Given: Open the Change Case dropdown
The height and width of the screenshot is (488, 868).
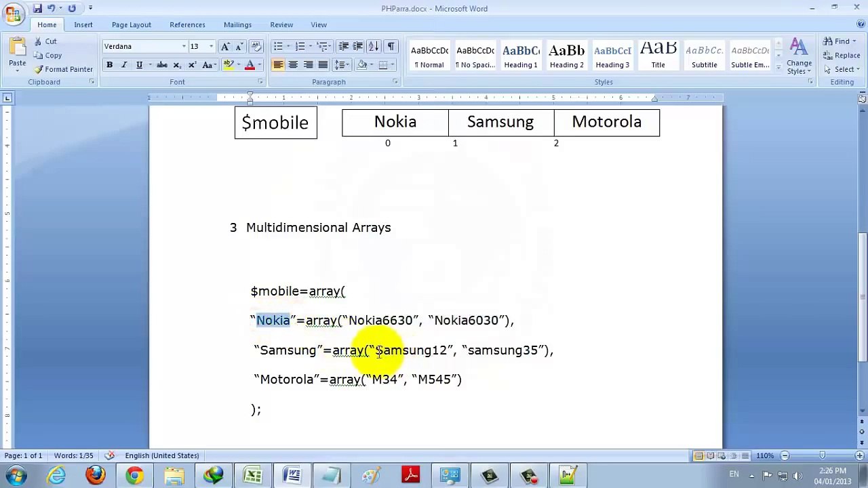Looking at the screenshot, I should [209, 65].
